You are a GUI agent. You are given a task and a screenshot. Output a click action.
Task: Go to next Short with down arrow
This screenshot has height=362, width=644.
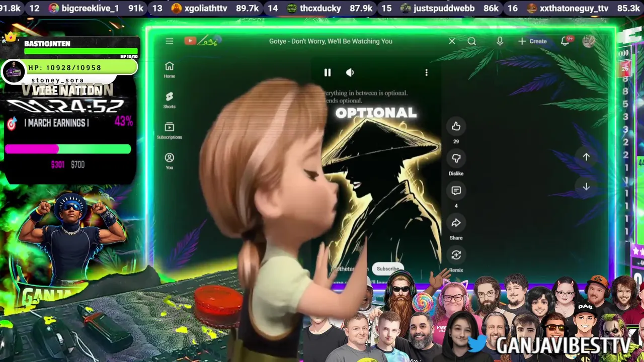pos(586,187)
